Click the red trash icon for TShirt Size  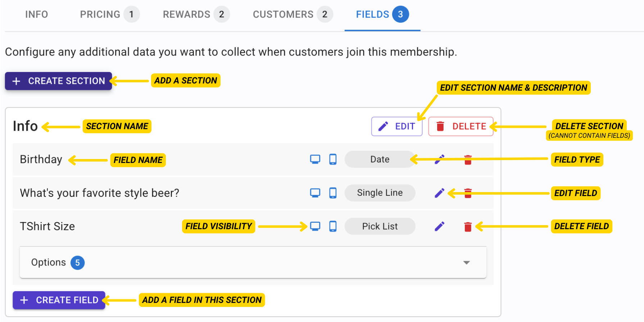click(x=468, y=227)
